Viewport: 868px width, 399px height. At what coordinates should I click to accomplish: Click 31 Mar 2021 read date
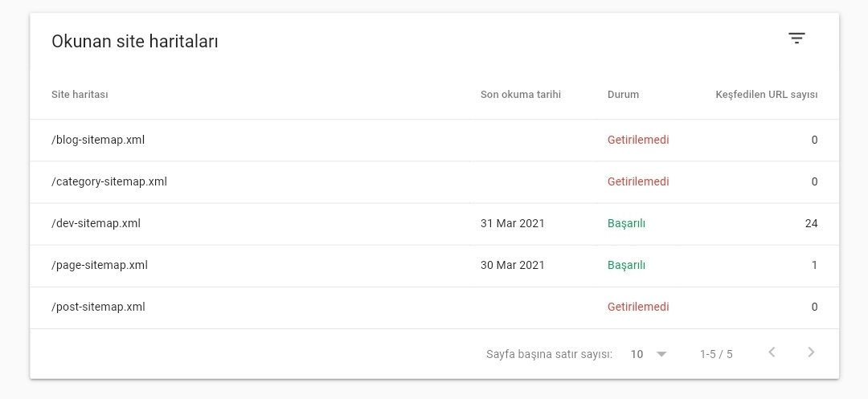click(512, 223)
